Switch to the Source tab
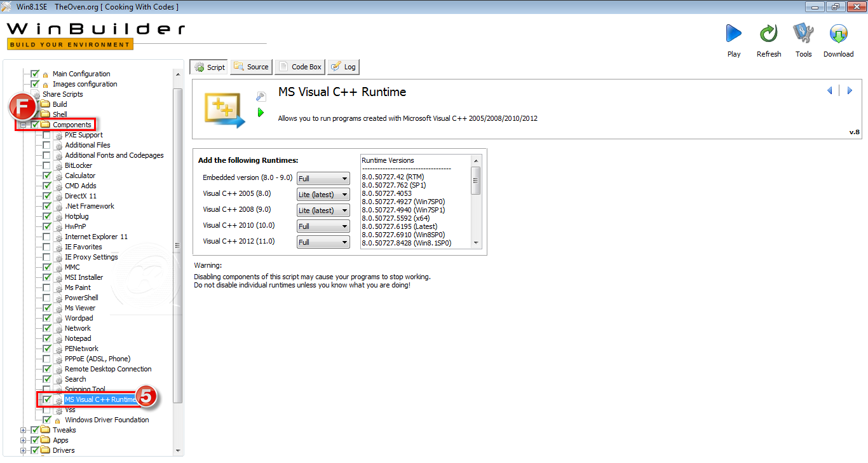The height and width of the screenshot is (463, 868). pyautogui.click(x=252, y=67)
